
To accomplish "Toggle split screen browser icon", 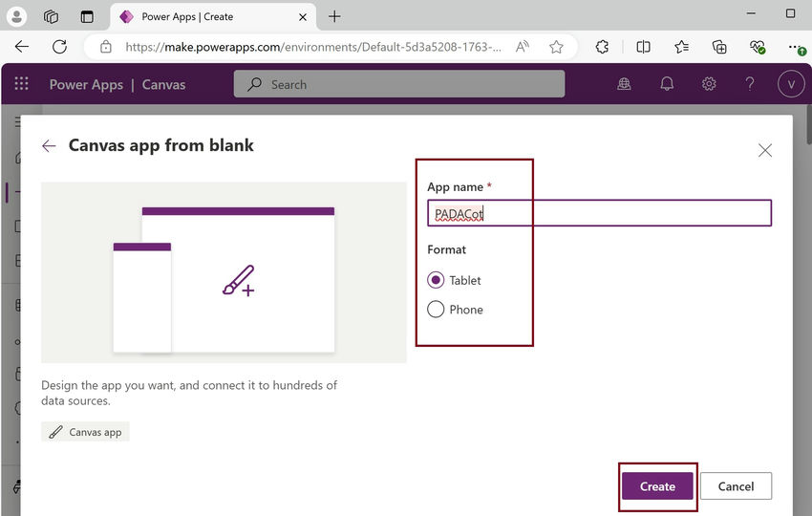I will [x=643, y=47].
